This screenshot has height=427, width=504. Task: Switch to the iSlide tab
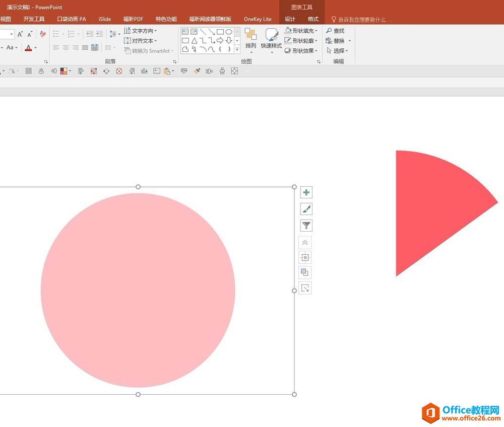(105, 19)
